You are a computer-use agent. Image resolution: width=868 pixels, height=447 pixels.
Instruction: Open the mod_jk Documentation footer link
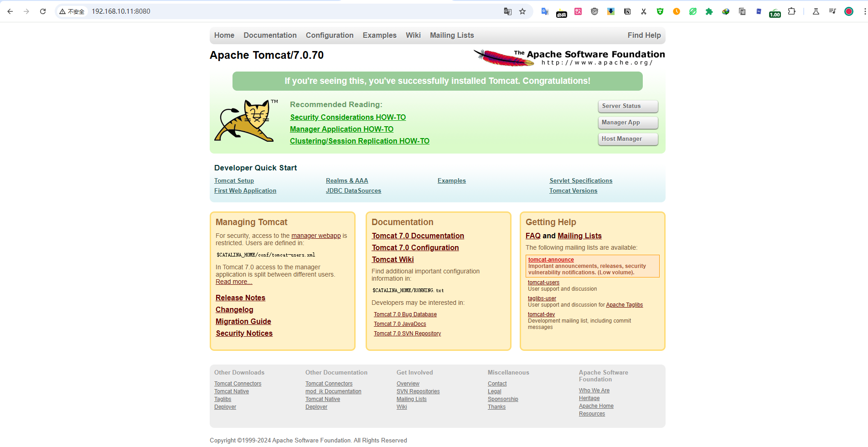point(333,391)
